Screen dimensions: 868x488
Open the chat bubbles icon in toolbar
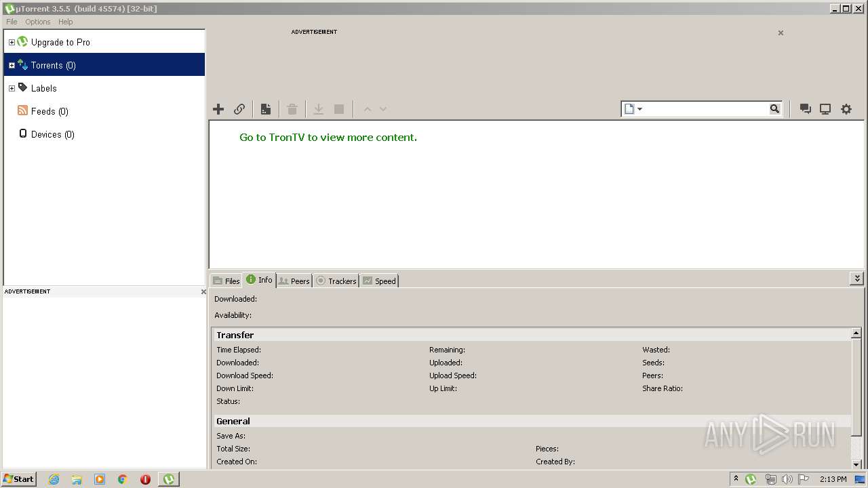point(806,109)
